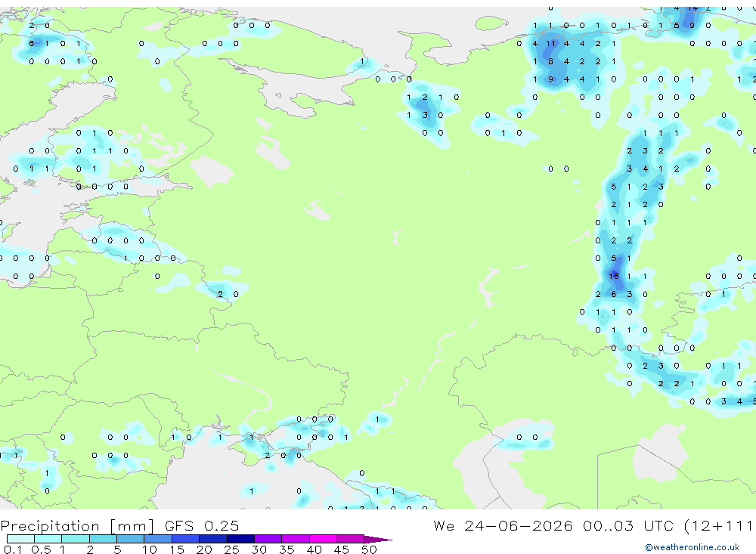Click the 2–5 mm legend color swatch

click(x=103, y=539)
